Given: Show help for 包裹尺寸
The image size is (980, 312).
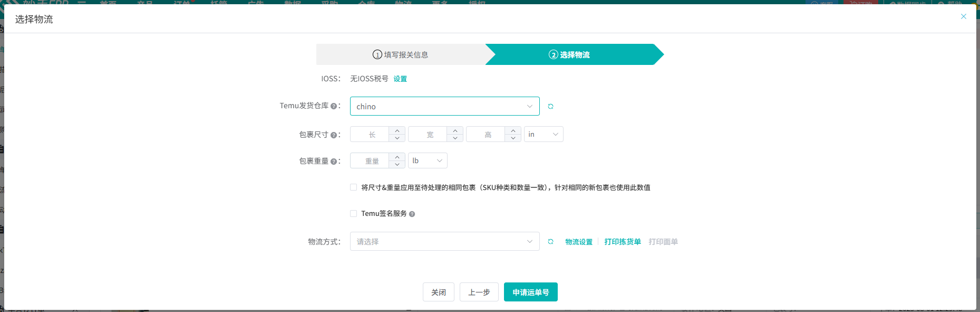Looking at the screenshot, I should point(333,135).
